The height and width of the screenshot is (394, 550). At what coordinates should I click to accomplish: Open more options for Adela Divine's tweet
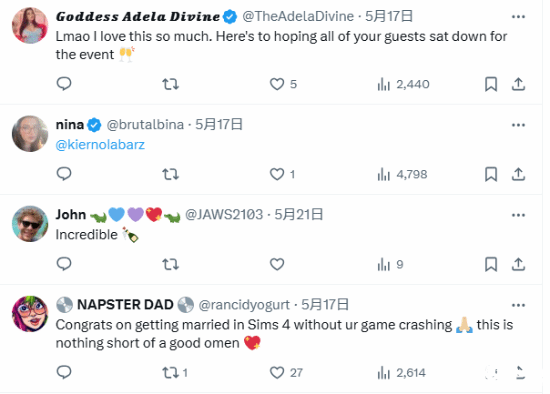coord(518,16)
